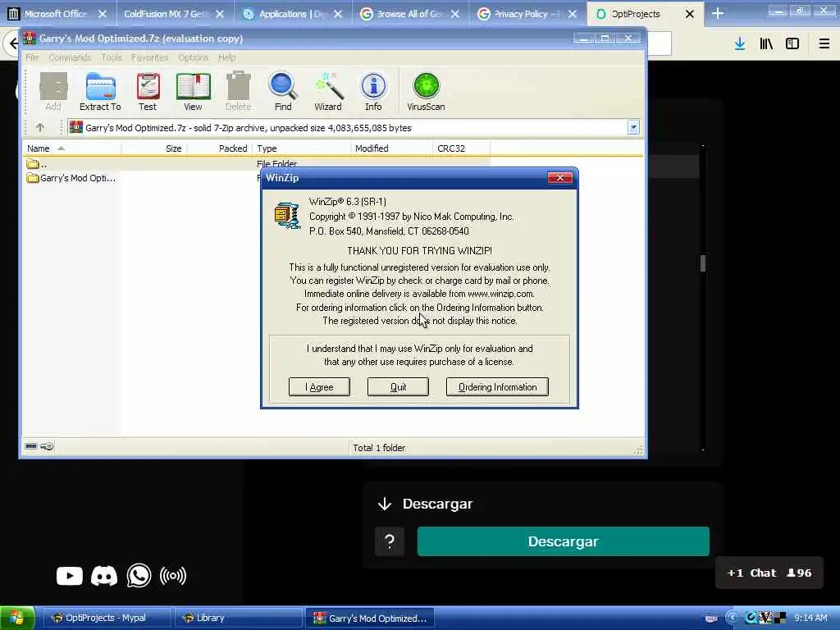Screen dimensions: 840x630
Task: Click the system clock 9:14 AM
Action: point(810,618)
